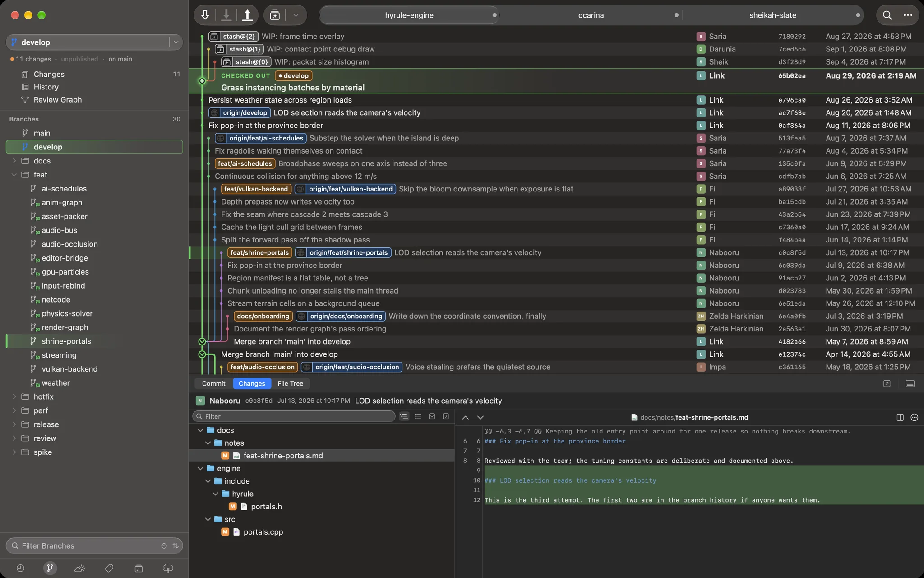The height and width of the screenshot is (578, 924).
Task: Toggle flat list view for changed files
Action: coord(418,416)
